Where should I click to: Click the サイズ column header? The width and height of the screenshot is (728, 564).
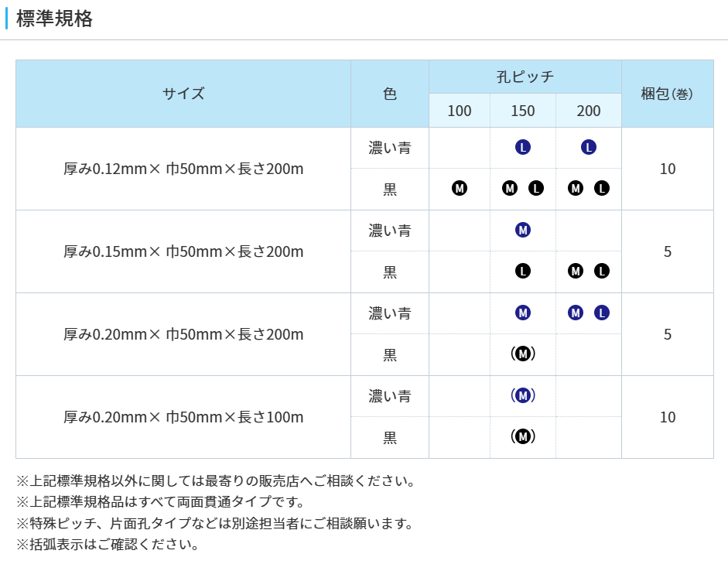point(183,94)
